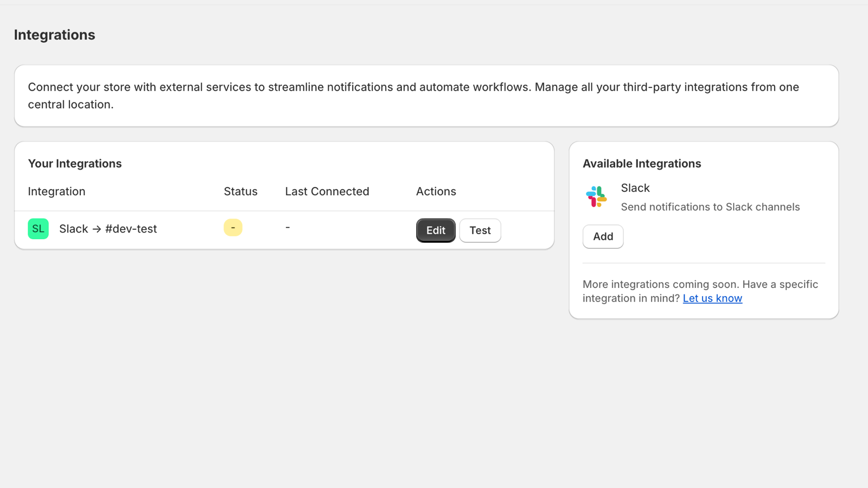Click the Slack logo in Available Integrations
Viewport: 868px width, 488px height.
pos(596,197)
